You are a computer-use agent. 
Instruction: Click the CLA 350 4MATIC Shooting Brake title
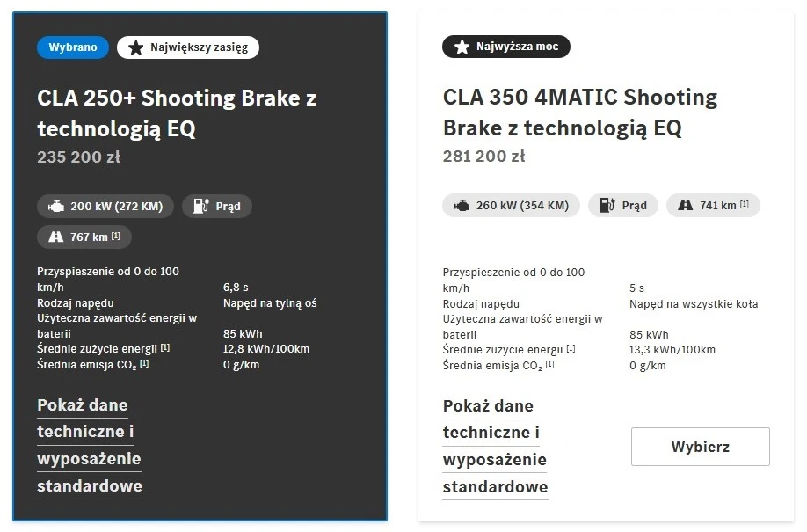[x=580, y=113]
